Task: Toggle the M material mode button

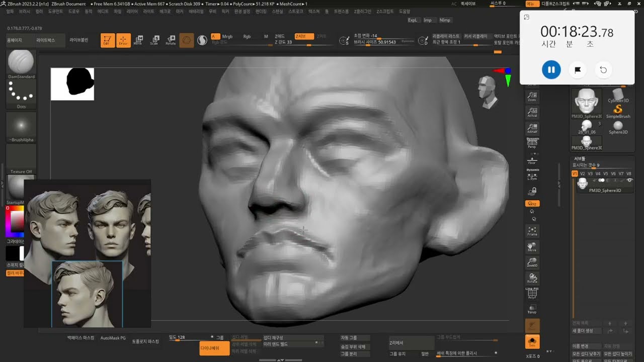Action: click(x=266, y=36)
